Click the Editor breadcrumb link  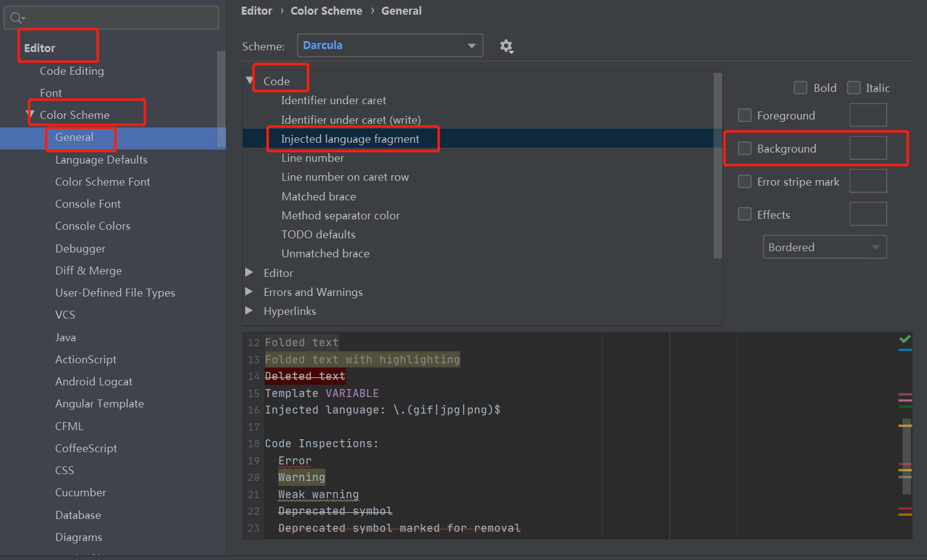coord(256,10)
